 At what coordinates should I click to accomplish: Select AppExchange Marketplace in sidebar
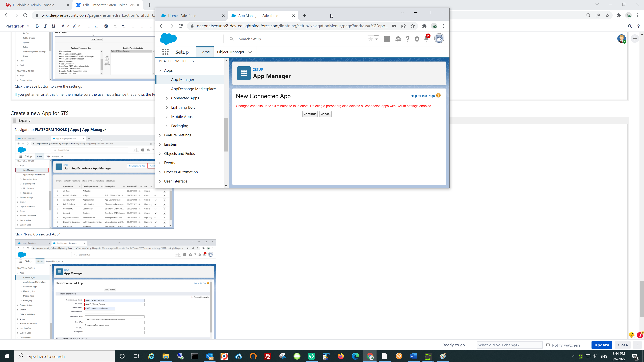click(x=193, y=89)
